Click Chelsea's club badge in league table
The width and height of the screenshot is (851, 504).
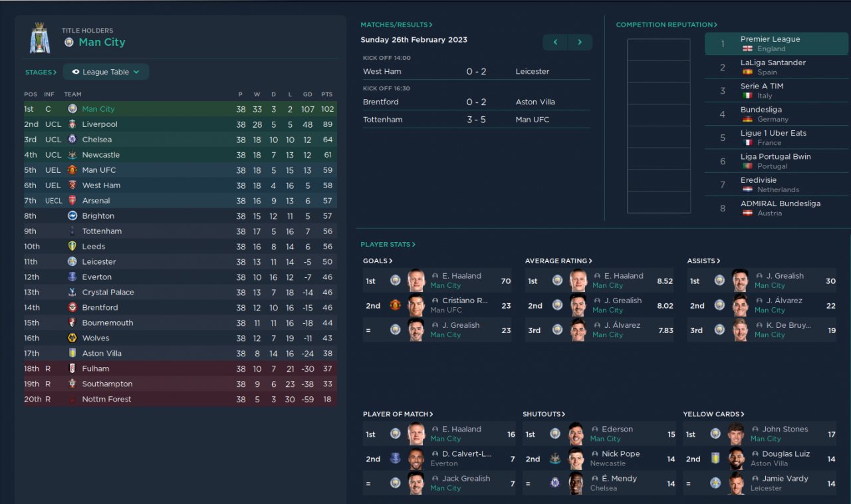pyautogui.click(x=72, y=140)
